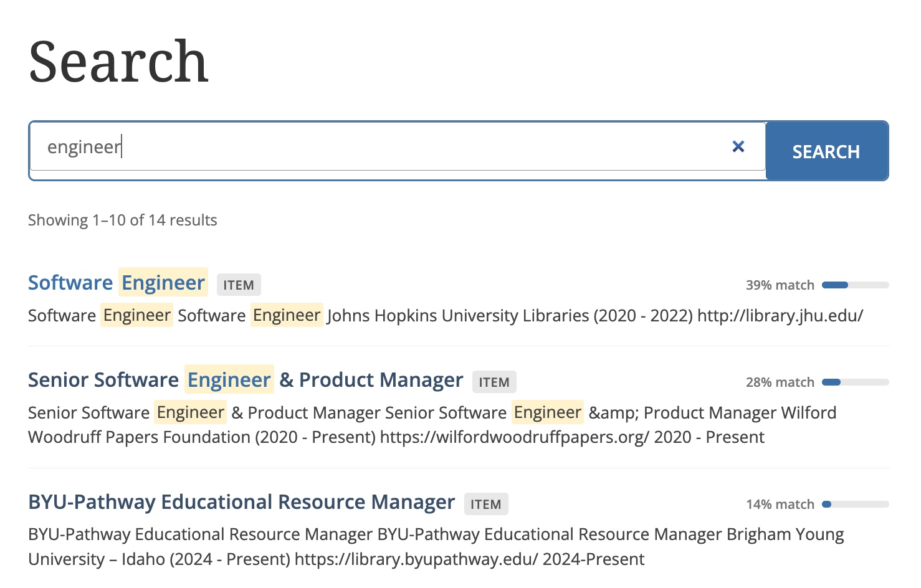Select the "39% match" label

(780, 285)
